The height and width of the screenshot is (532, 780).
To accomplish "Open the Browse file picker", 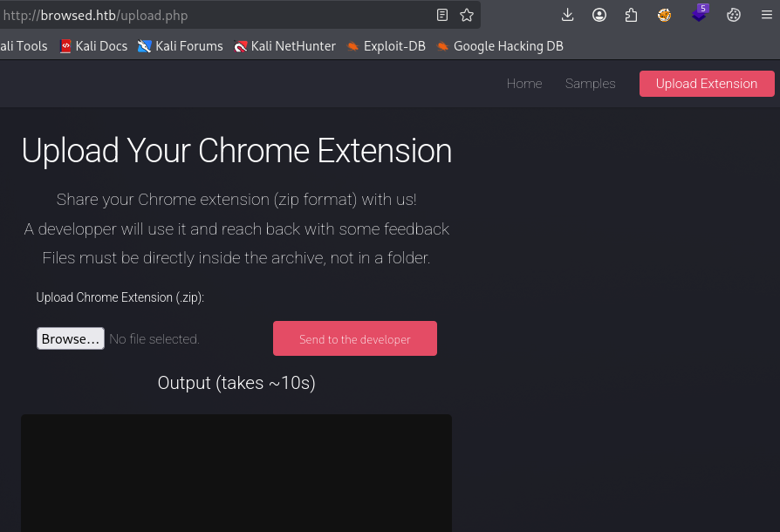I will tap(71, 338).
